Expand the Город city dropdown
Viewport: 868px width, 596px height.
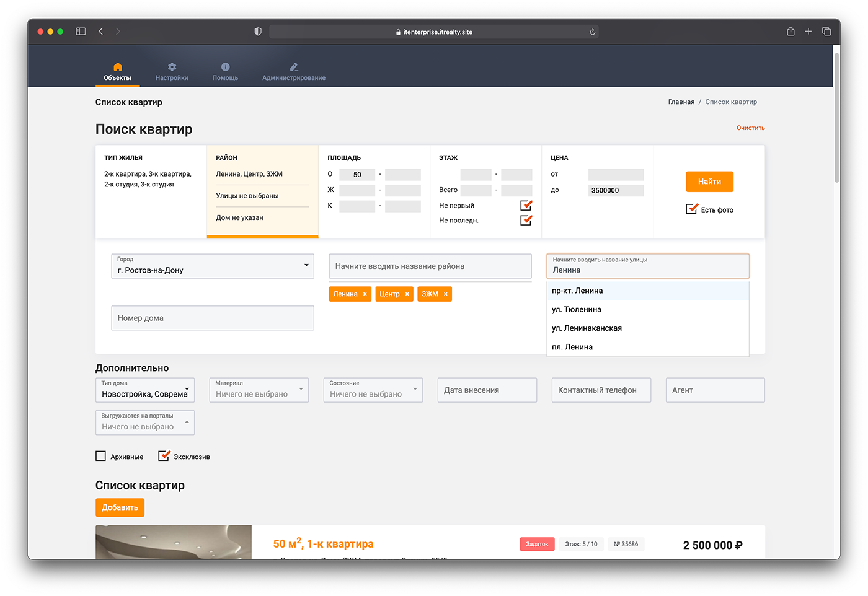(306, 266)
